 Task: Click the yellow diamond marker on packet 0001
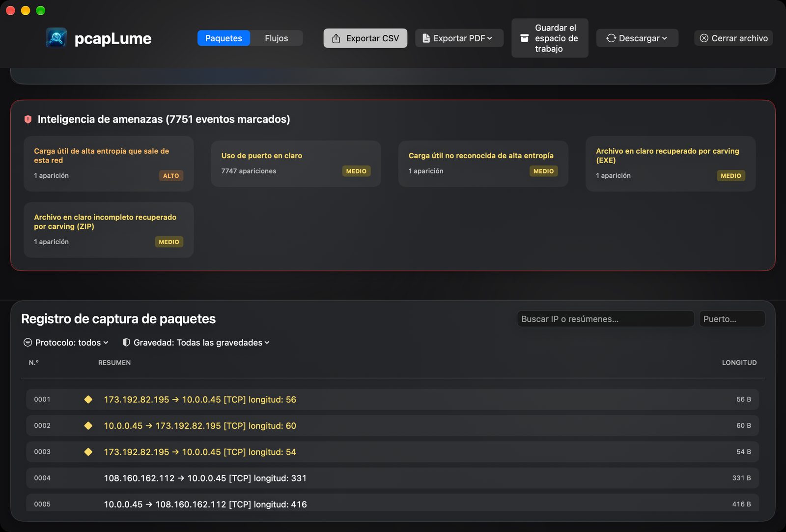point(88,399)
